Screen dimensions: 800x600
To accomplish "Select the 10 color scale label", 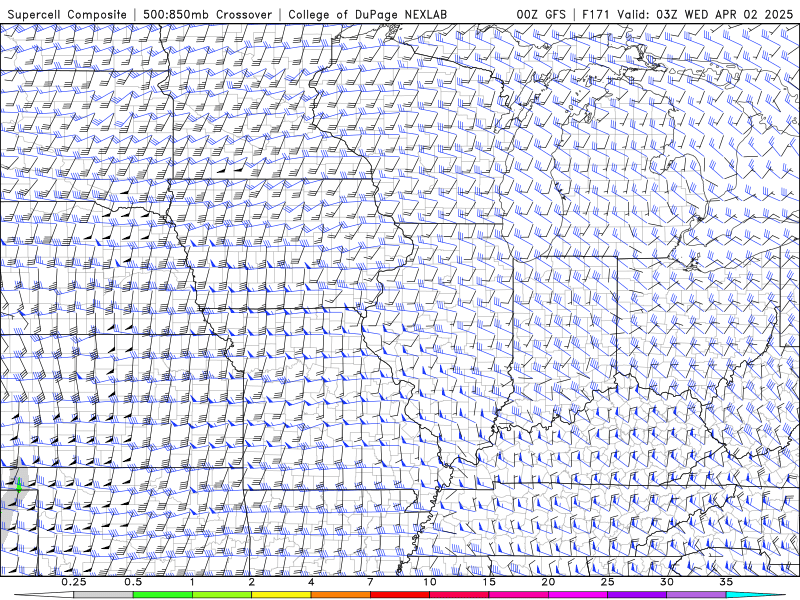I will click(x=430, y=582).
